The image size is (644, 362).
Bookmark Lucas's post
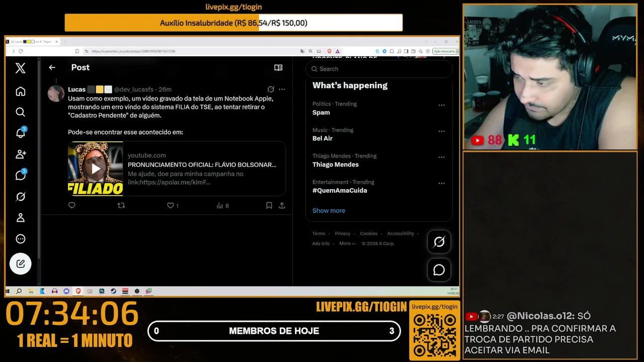click(x=269, y=205)
